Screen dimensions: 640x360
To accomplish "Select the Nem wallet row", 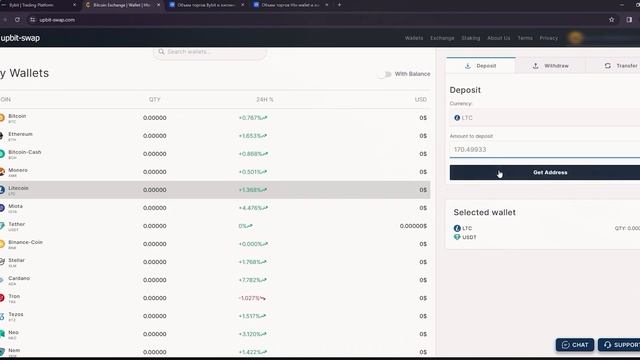I will (215, 352).
